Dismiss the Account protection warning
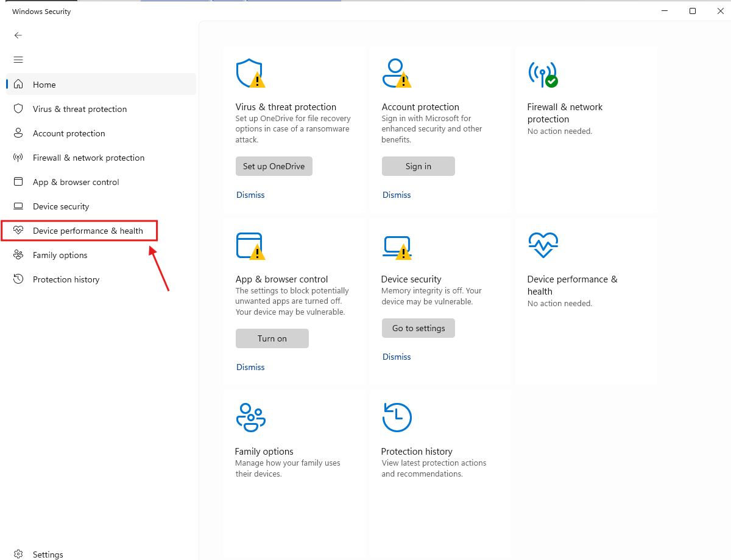Viewport: 731px width, 560px height. 397,195
